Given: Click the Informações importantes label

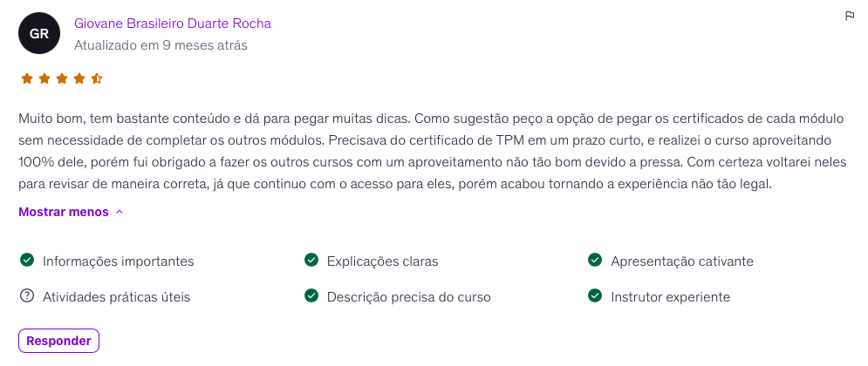Looking at the screenshot, I should [x=119, y=261].
